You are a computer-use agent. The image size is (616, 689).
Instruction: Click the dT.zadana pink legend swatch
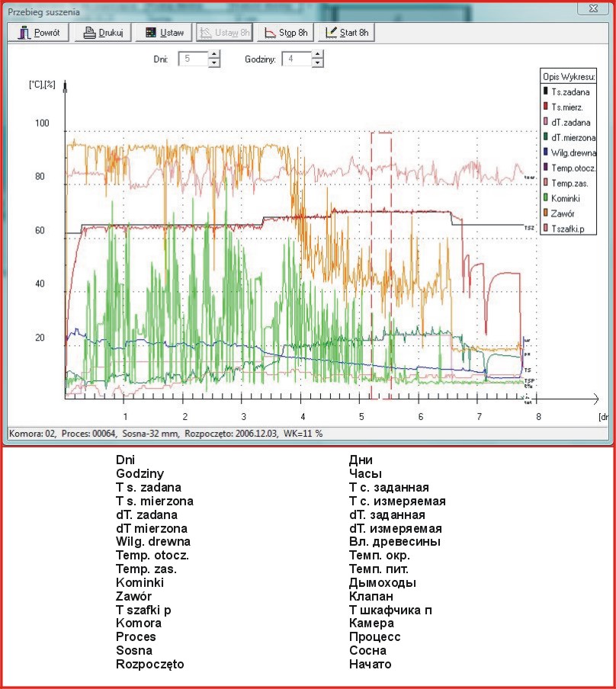coord(546,122)
